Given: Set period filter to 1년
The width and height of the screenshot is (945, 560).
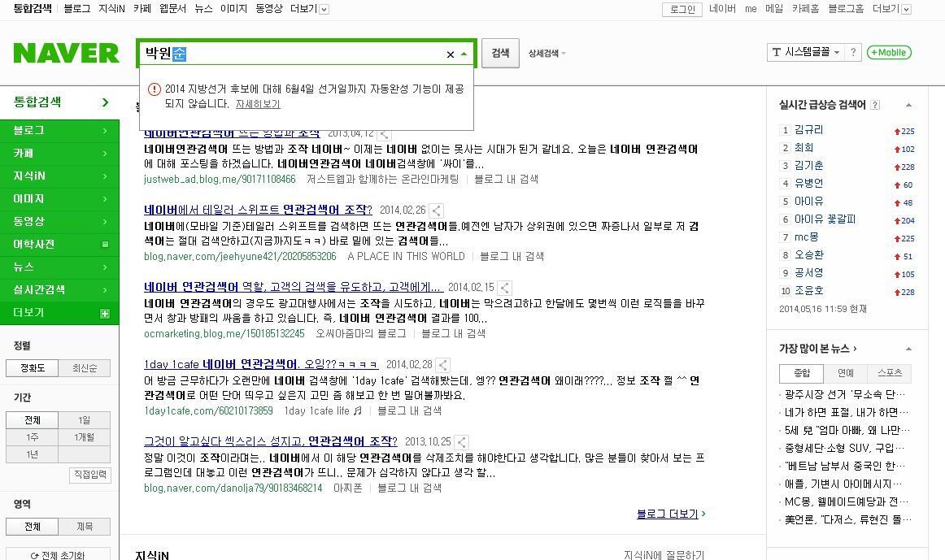Looking at the screenshot, I should pos(32,454).
